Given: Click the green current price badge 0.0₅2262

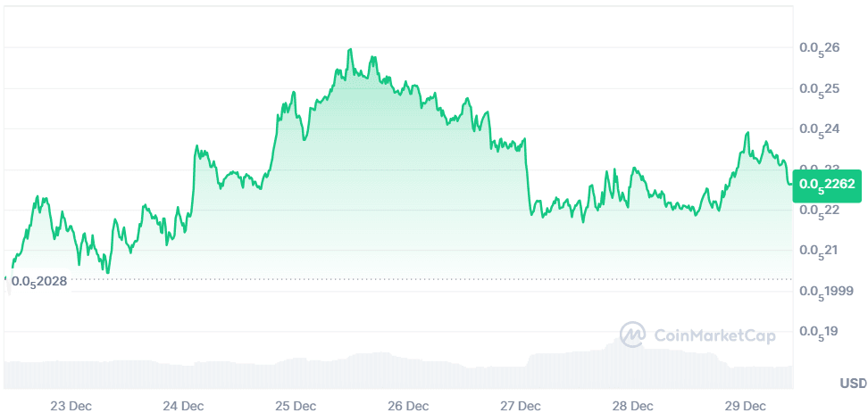Looking at the screenshot, I should tap(828, 185).
